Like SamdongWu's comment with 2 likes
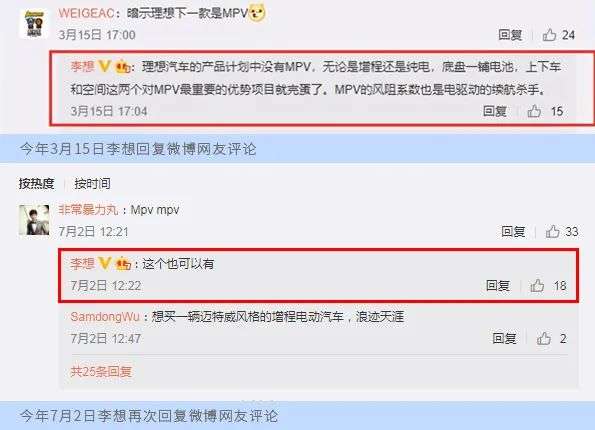This screenshot has height=430, width=595. tap(543, 338)
